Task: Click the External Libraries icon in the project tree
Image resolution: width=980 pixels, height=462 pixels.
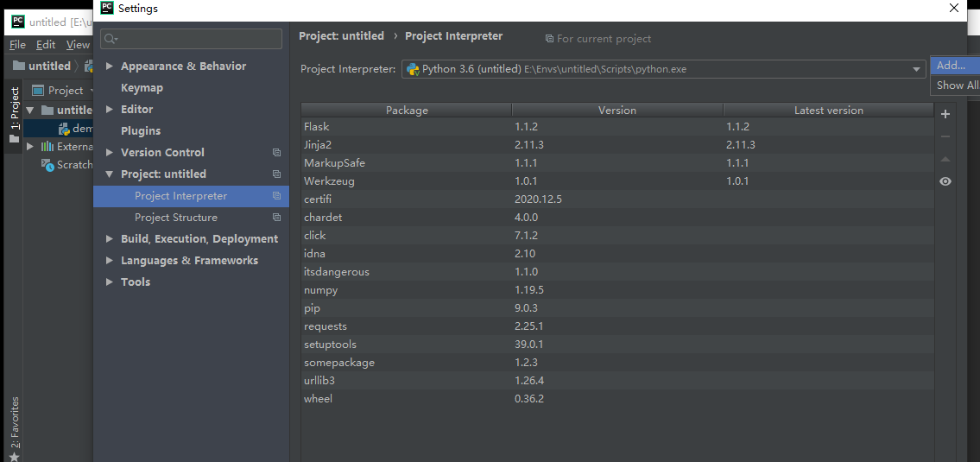Action: point(47,146)
